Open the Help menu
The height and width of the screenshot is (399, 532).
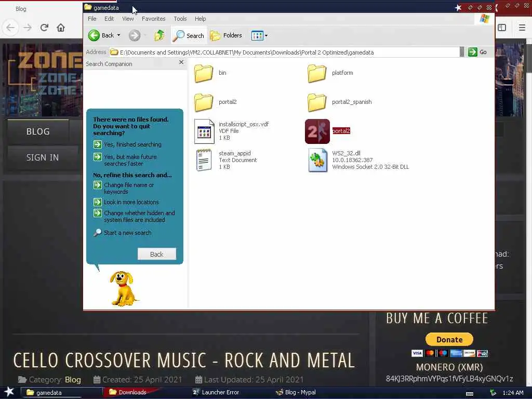200,19
